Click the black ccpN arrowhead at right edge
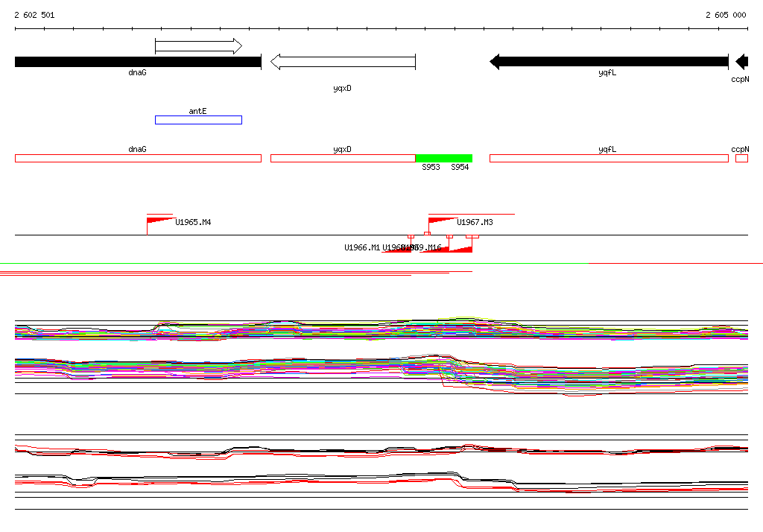763x532 pixels. click(741, 62)
